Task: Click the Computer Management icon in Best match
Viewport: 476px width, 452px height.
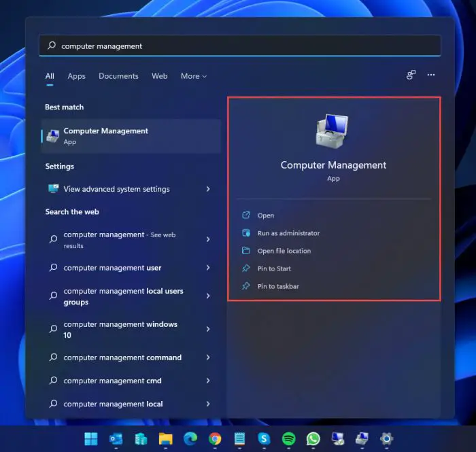Action: [53, 136]
